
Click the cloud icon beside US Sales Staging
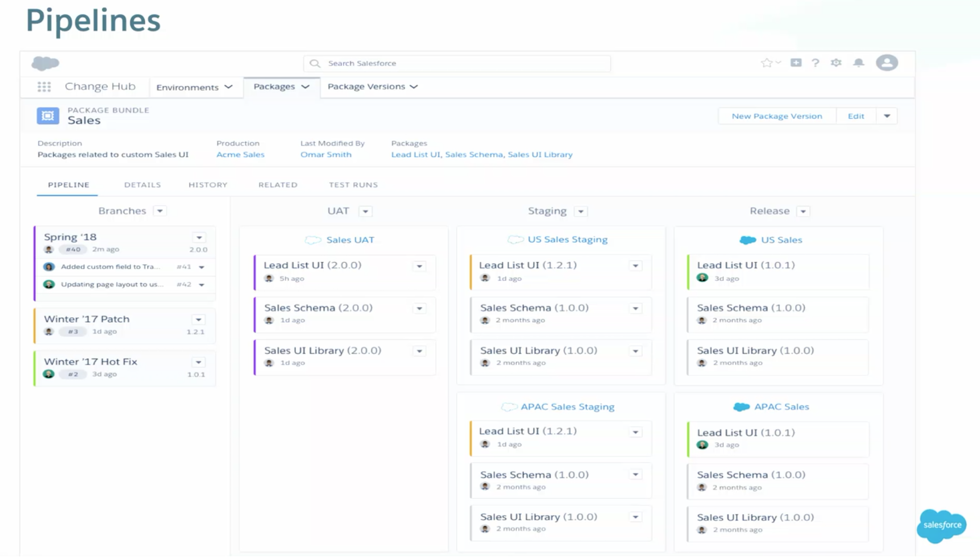point(516,239)
